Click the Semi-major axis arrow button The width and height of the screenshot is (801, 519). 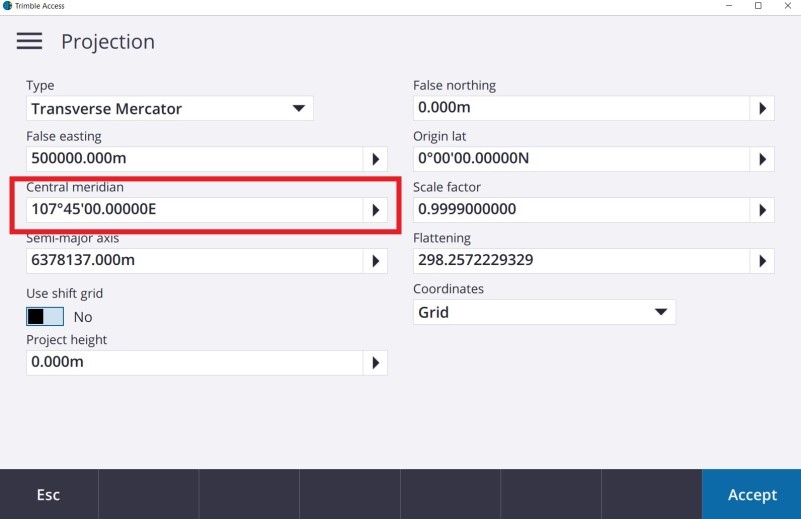[x=375, y=261]
